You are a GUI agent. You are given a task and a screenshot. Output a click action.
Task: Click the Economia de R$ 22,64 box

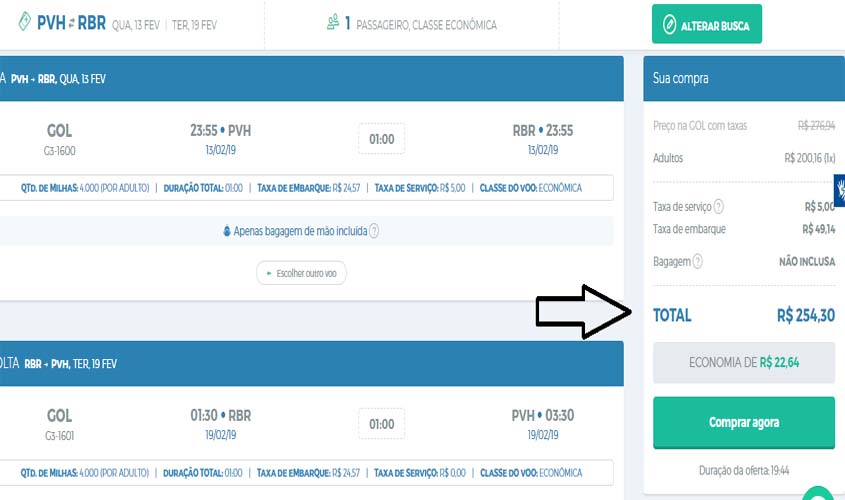[x=743, y=362]
